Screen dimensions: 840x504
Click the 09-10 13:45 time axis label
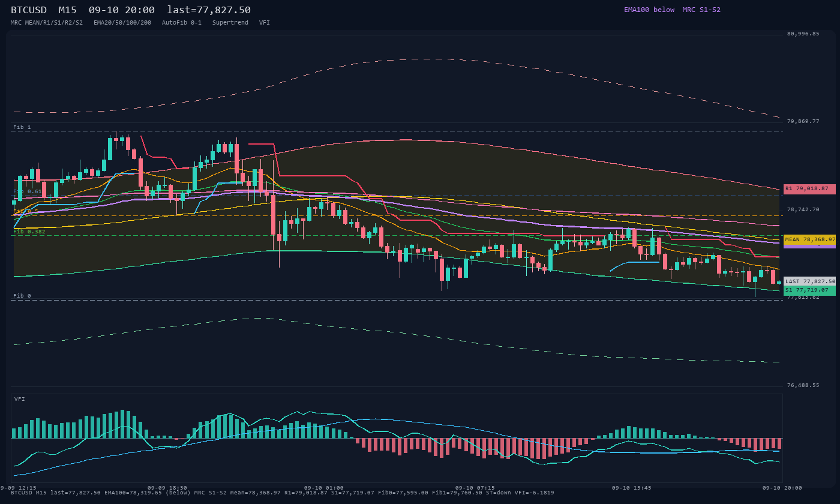631,488
